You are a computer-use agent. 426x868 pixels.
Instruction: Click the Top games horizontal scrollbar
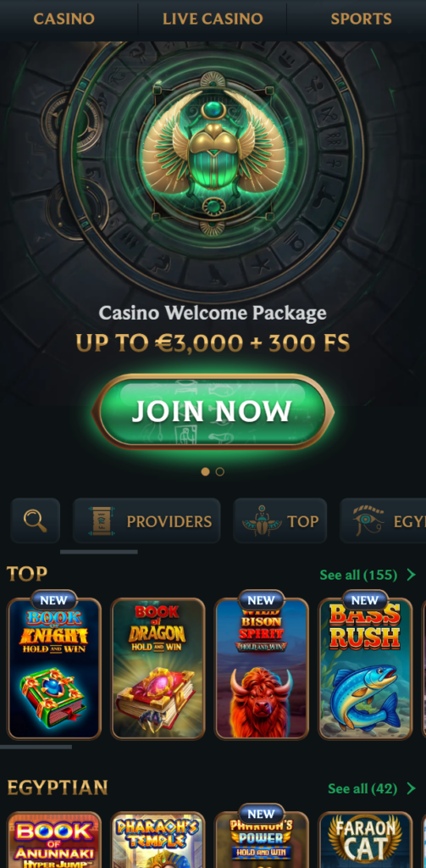pyautogui.click(x=36, y=747)
